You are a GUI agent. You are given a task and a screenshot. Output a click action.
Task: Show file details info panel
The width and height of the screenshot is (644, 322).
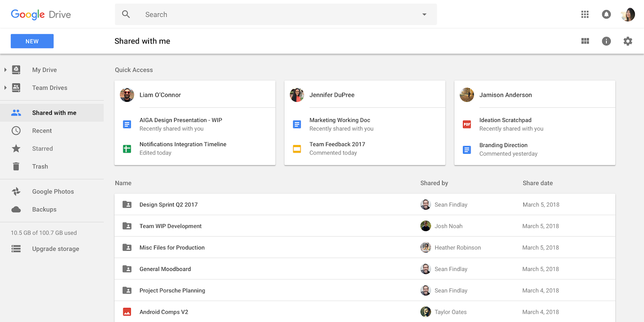606,41
